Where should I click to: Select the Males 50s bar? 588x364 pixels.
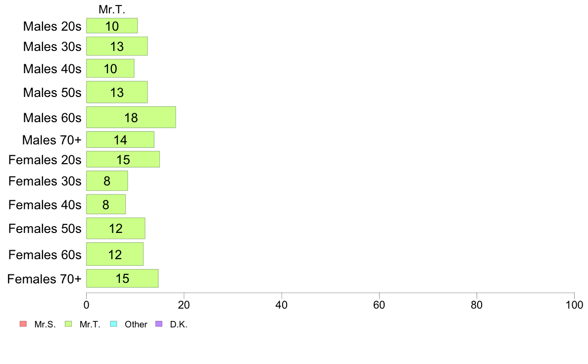pyautogui.click(x=117, y=92)
